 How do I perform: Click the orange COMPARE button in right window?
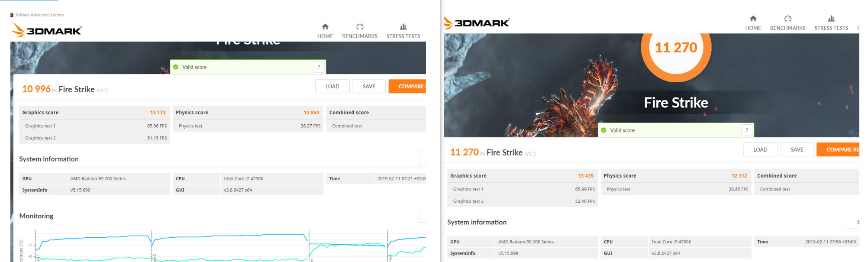838,150
